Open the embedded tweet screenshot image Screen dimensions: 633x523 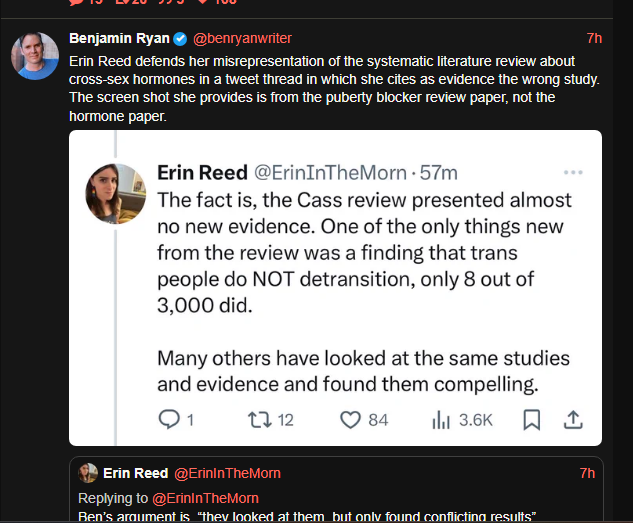point(335,288)
